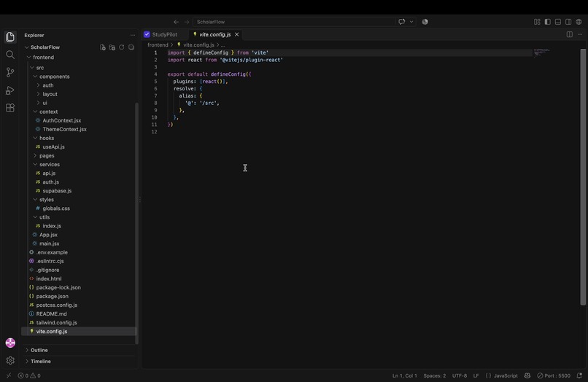This screenshot has width=588, height=382.
Task: Click the New File icon in Explorer
Action: click(102, 47)
